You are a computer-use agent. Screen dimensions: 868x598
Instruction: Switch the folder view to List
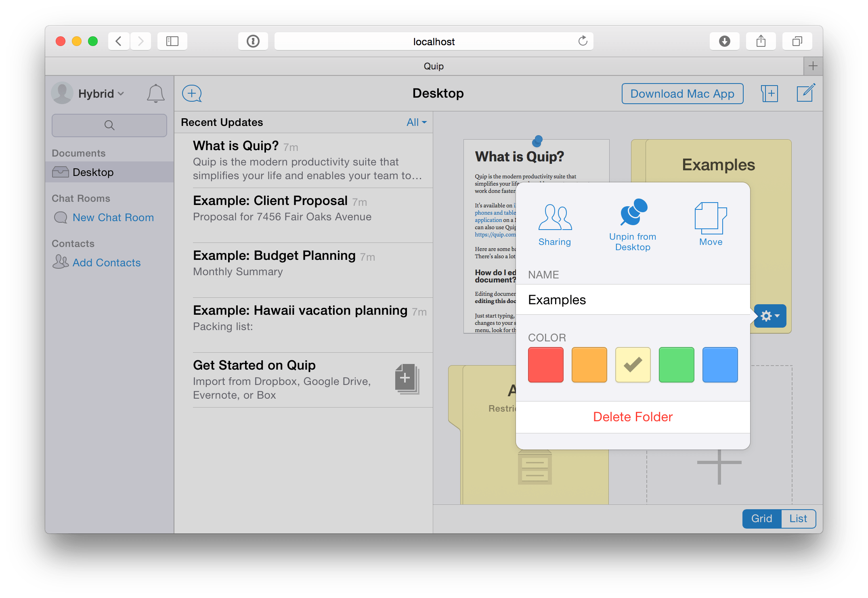(798, 519)
